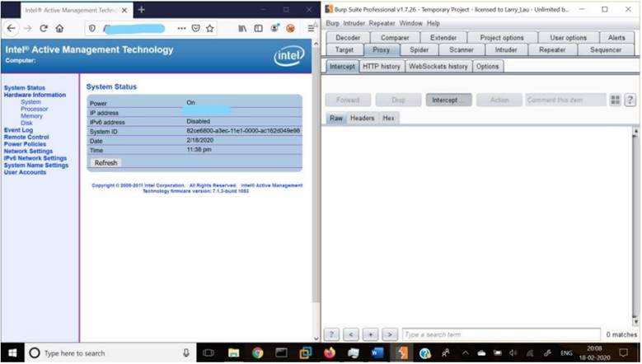Open Firefox home page icon
Viewport: 642px width, 364px height.
(x=60, y=28)
